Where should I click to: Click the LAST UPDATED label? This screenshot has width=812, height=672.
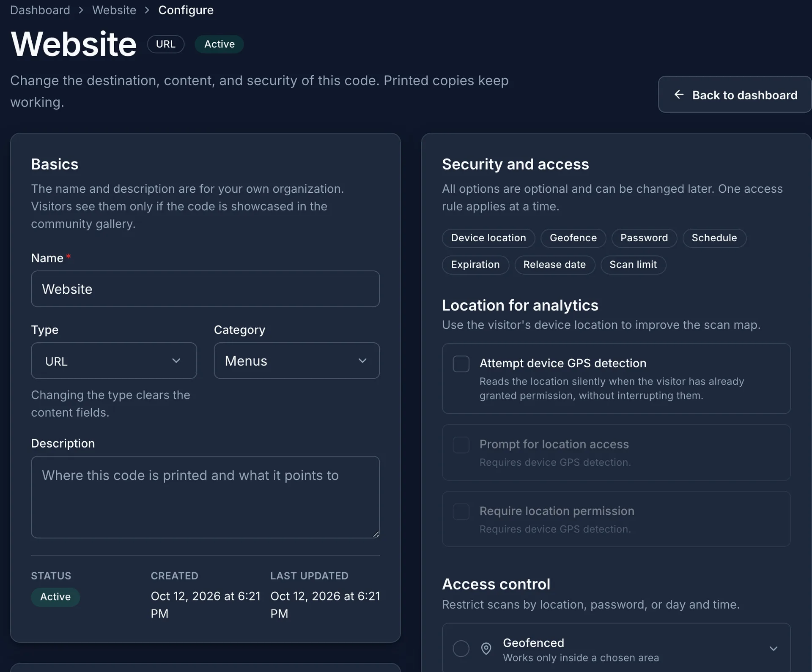pyautogui.click(x=310, y=576)
